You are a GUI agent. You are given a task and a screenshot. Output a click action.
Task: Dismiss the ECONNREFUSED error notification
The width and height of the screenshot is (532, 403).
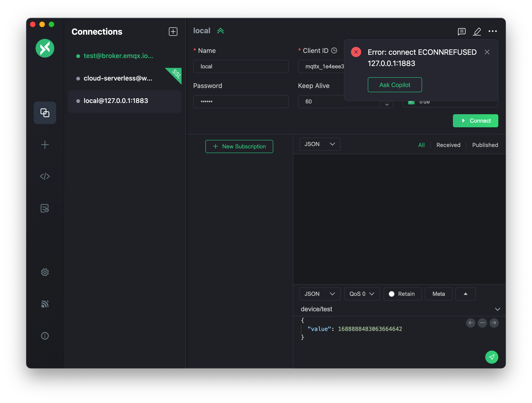[487, 52]
